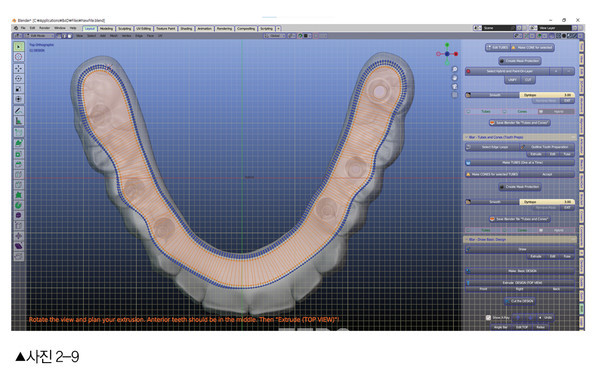The image size is (600, 375).
Task: Select the Scale tool
Action: click(x=18, y=89)
